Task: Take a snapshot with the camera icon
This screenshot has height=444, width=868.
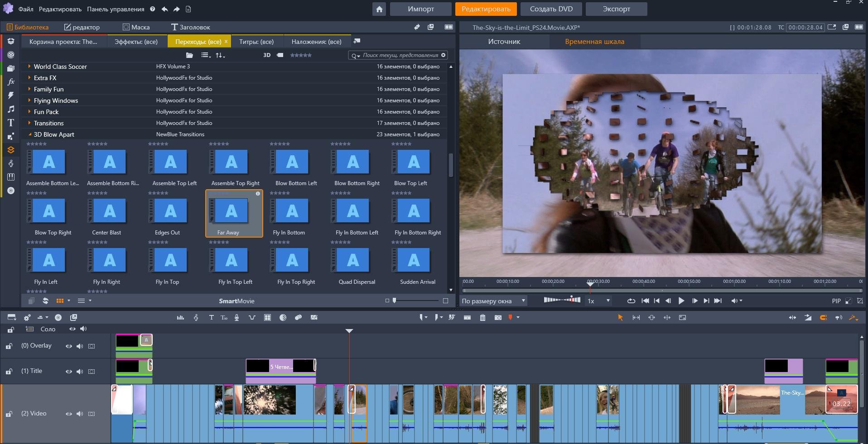Action: point(498,318)
